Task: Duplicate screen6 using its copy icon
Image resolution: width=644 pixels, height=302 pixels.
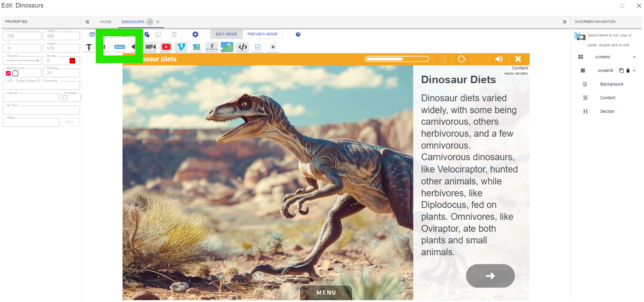Action: (x=621, y=71)
